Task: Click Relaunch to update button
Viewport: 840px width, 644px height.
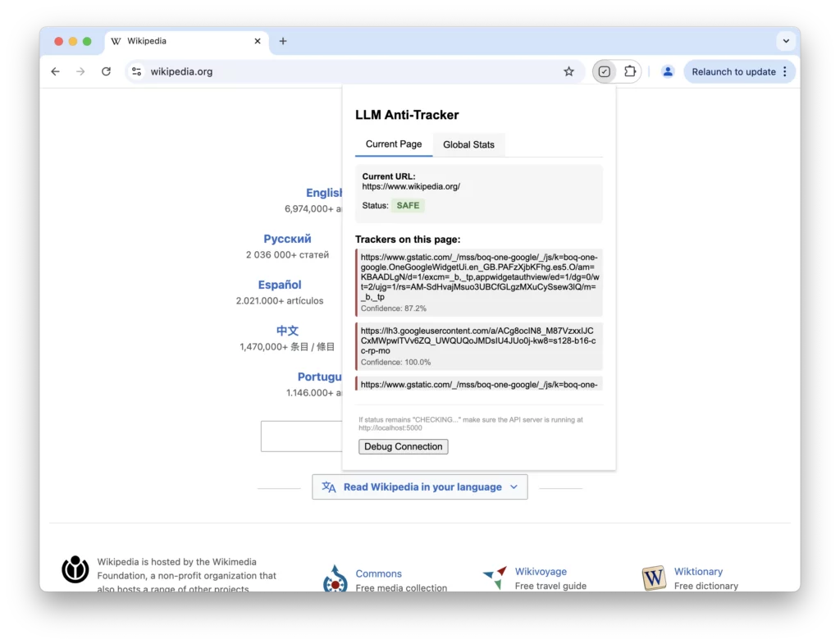Action: (x=733, y=71)
